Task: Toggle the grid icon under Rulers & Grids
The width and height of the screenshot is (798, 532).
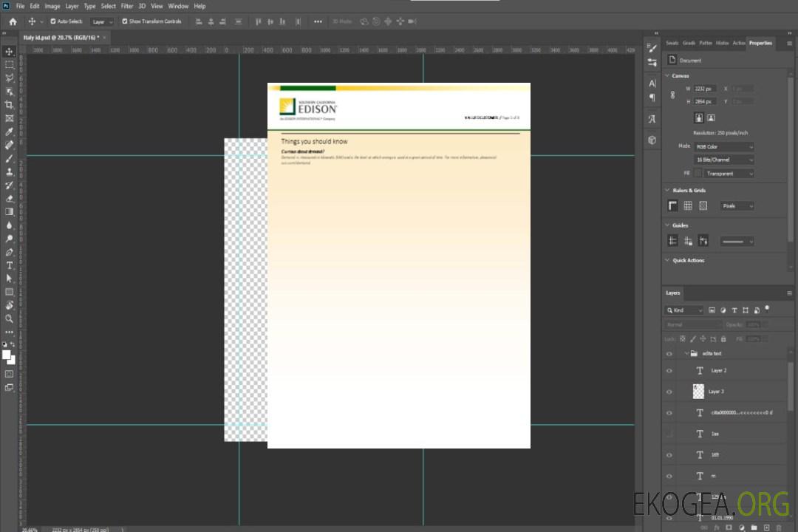Action: (688, 206)
